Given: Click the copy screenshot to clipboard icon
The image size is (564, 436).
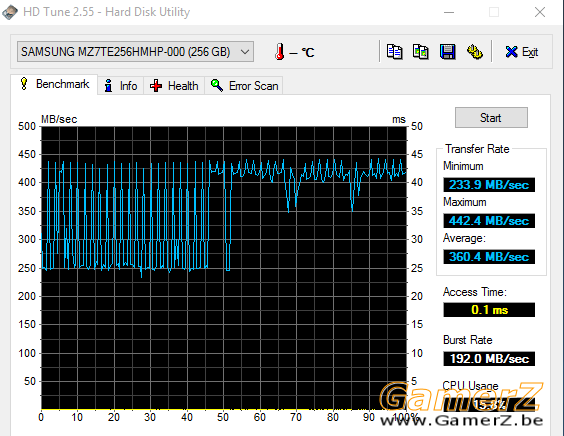Looking at the screenshot, I should [421, 52].
